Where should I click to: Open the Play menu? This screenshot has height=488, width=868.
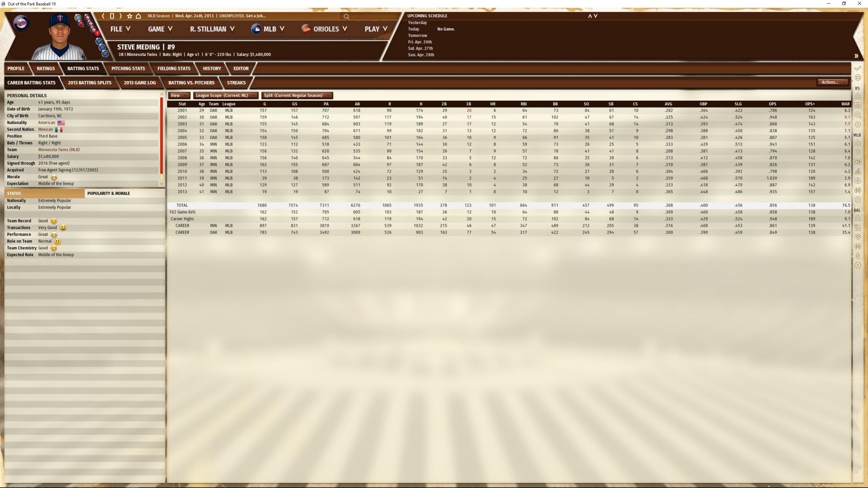pos(375,29)
